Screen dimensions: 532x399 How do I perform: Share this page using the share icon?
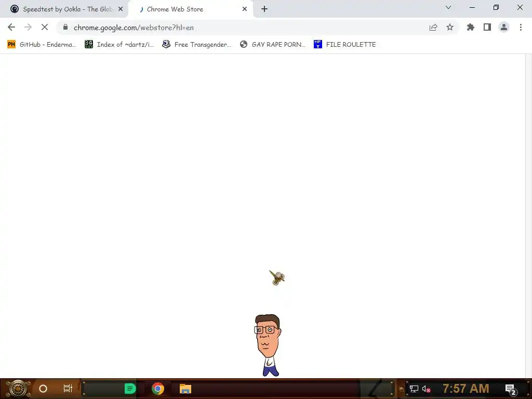(x=433, y=28)
